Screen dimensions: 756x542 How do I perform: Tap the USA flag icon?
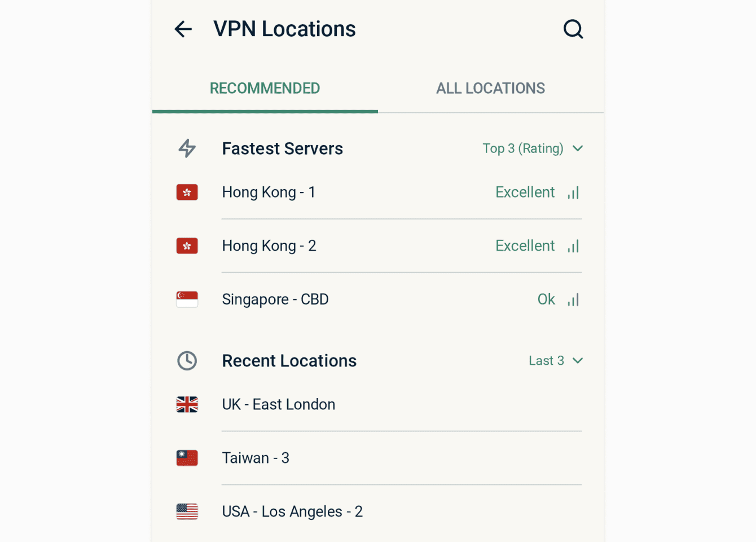[187, 512]
